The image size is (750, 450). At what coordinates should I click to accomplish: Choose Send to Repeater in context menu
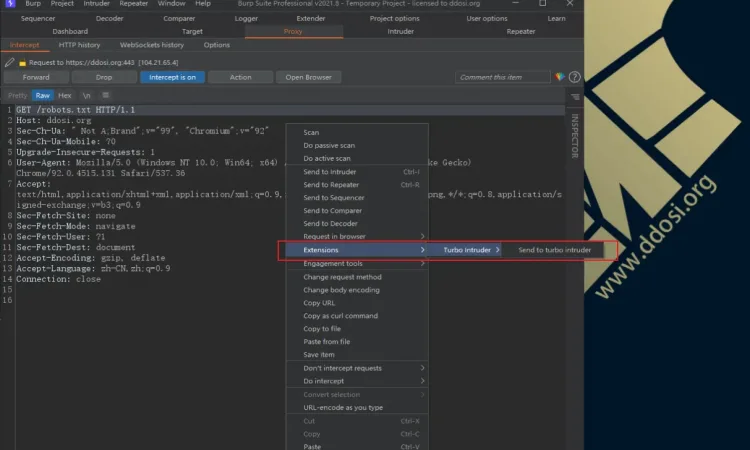[357, 185]
